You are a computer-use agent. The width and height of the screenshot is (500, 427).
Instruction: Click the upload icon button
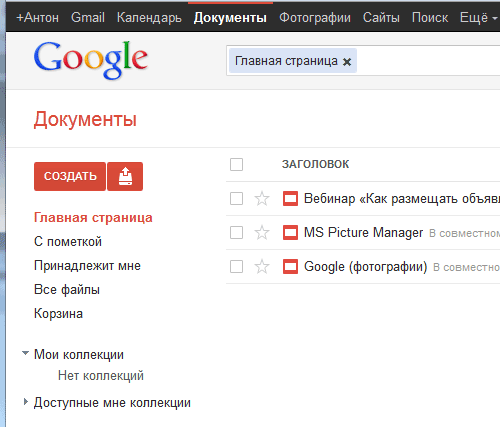(125, 176)
